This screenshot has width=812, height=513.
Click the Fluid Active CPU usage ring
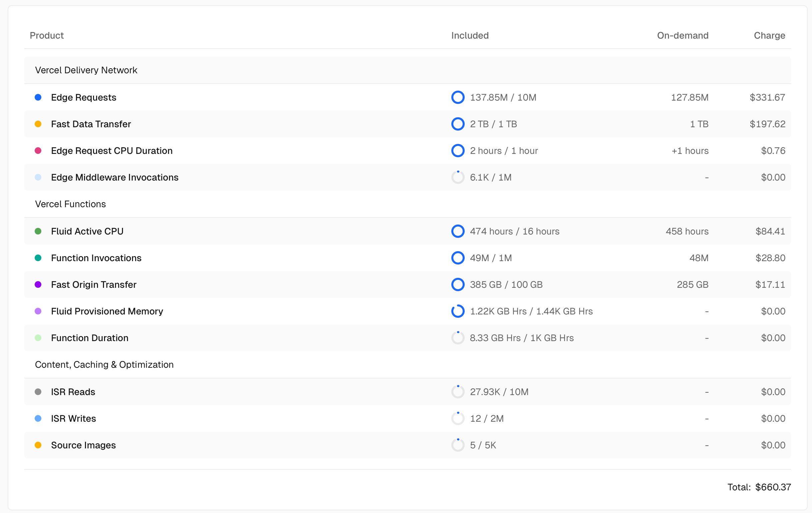[x=458, y=231]
